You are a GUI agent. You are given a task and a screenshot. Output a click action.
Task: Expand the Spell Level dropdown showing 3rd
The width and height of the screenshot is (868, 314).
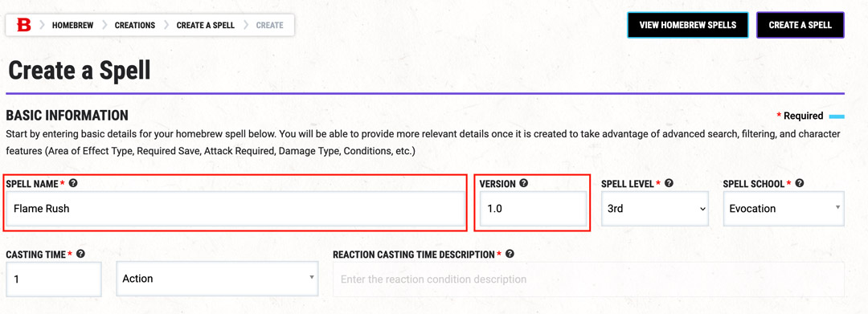click(x=655, y=209)
